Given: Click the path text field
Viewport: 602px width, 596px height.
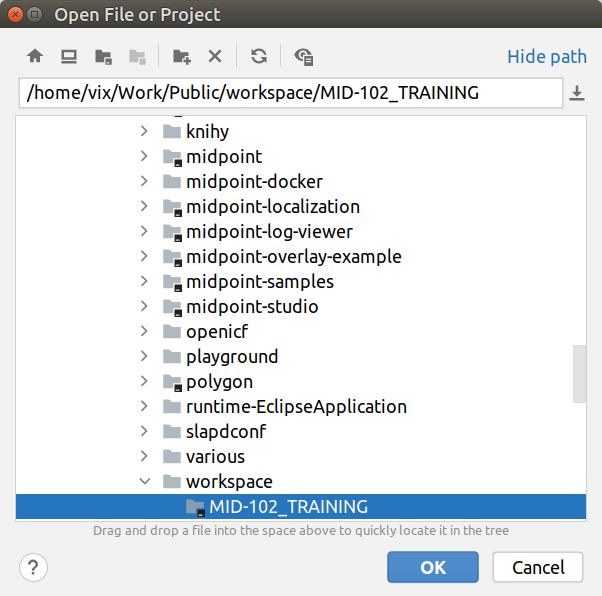Looking at the screenshot, I should (x=291, y=93).
